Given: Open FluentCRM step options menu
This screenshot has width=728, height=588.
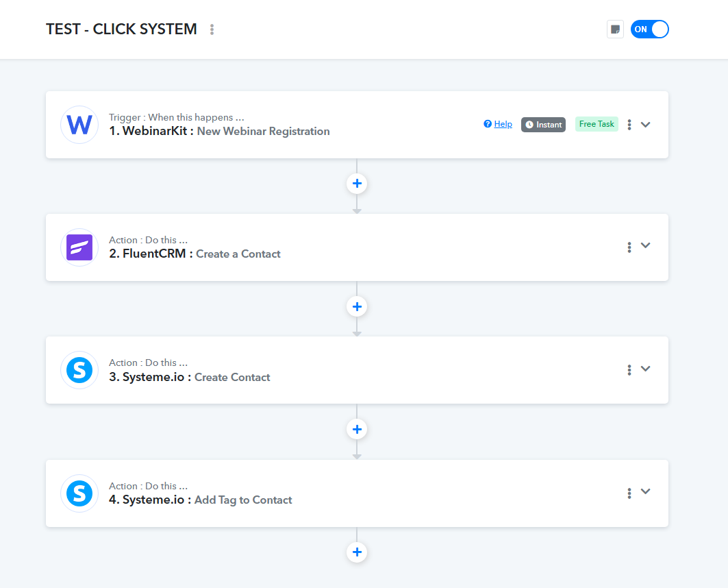Looking at the screenshot, I should (x=629, y=247).
